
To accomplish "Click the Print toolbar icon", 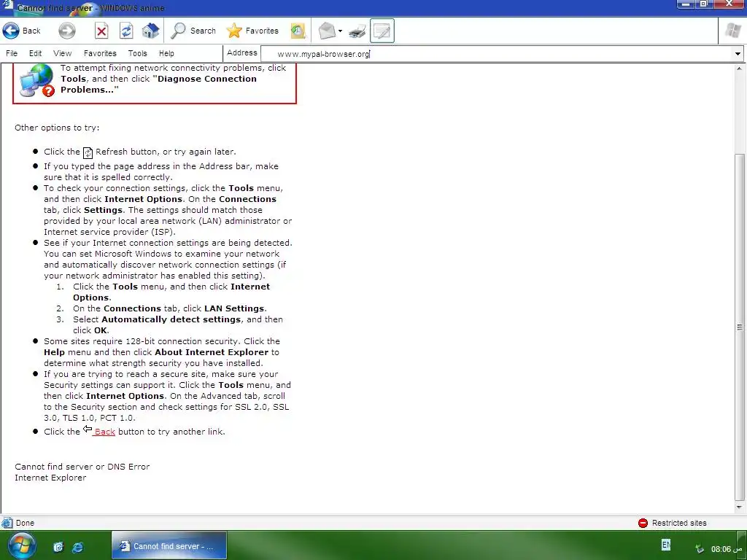I will [357, 31].
